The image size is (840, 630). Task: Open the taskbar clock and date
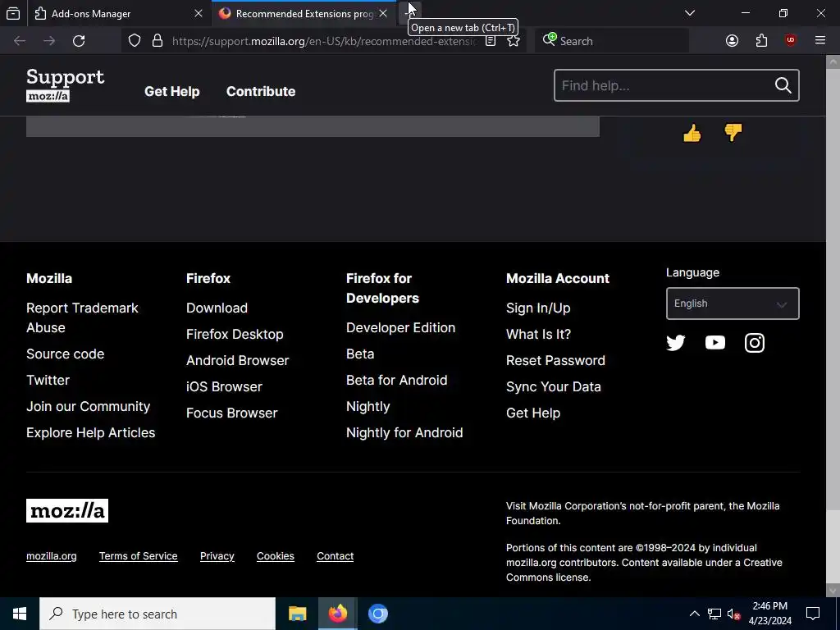coord(769,614)
